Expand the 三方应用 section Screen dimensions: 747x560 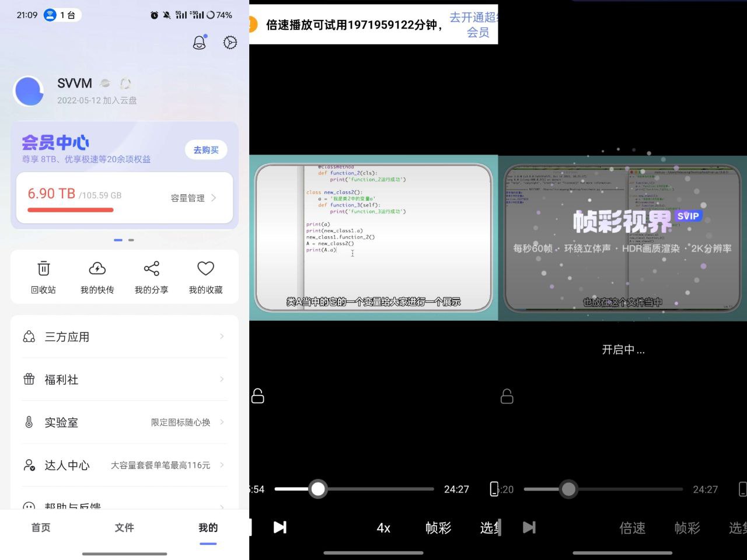click(x=67, y=337)
